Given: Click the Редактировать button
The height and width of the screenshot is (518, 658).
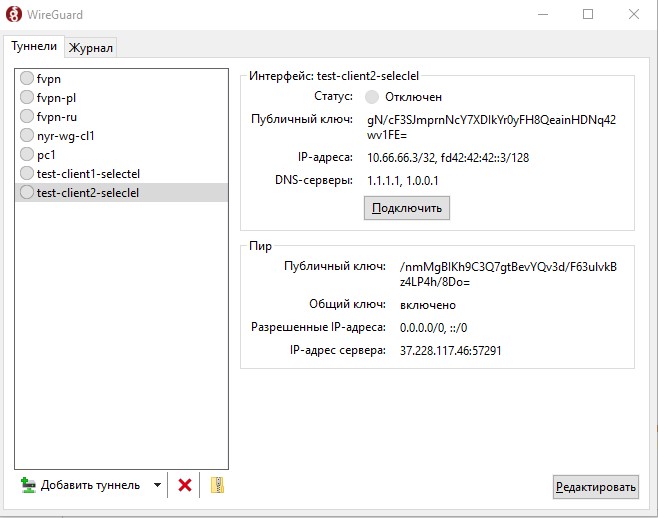Looking at the screenshot, I should click(x=595, y=487).
